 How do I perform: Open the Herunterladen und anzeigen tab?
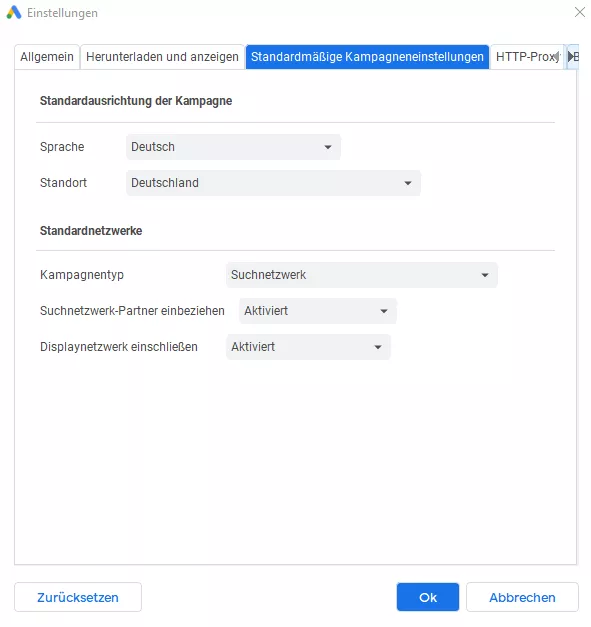click(x=162, y=57)
